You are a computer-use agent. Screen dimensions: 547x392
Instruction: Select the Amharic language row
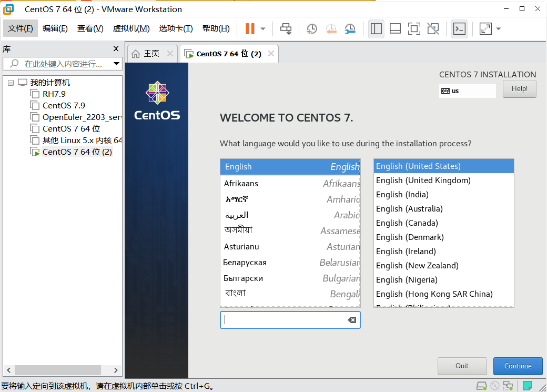pyautogui.click(x=290, y=199)
